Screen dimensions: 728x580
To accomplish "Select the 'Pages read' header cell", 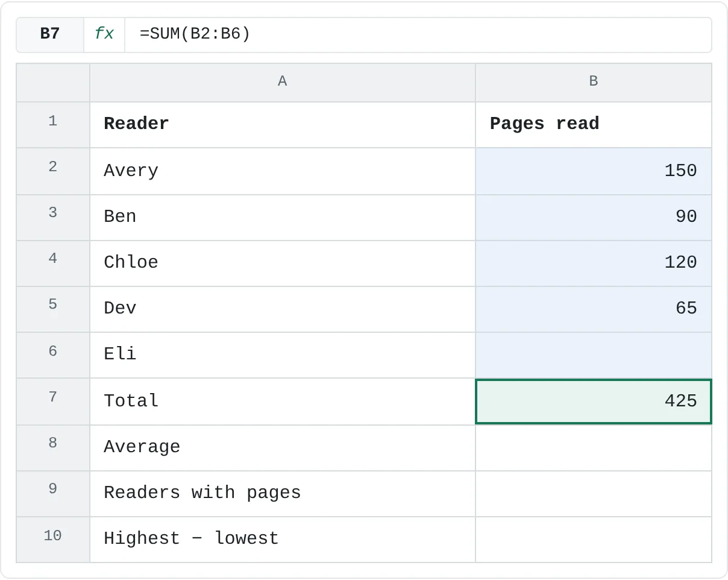I will (593, 124).
